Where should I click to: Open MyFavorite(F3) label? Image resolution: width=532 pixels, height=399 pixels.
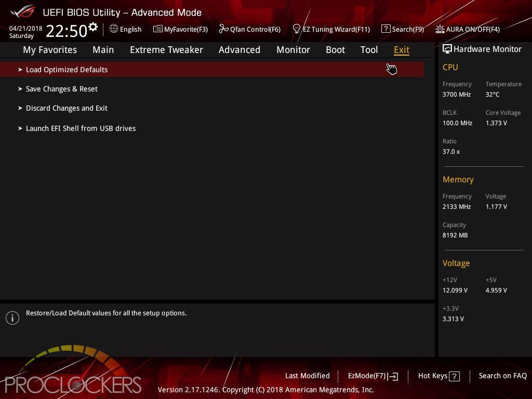(x=186, y=29)
